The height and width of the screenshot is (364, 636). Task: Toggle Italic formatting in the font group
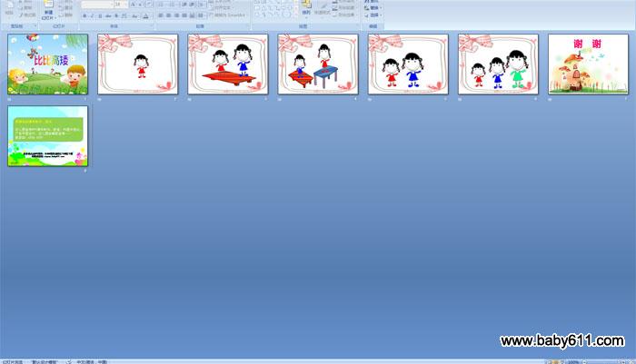90,15
